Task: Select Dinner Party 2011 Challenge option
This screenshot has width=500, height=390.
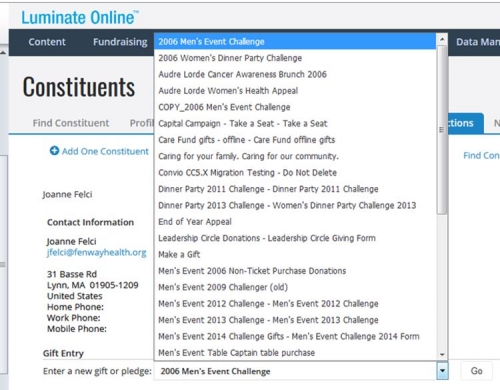Action: [x=295, y=189]
